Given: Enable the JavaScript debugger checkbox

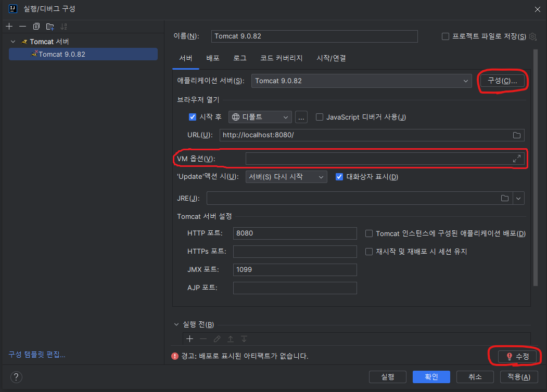Looking at the screenshot, I should point(319,117).
